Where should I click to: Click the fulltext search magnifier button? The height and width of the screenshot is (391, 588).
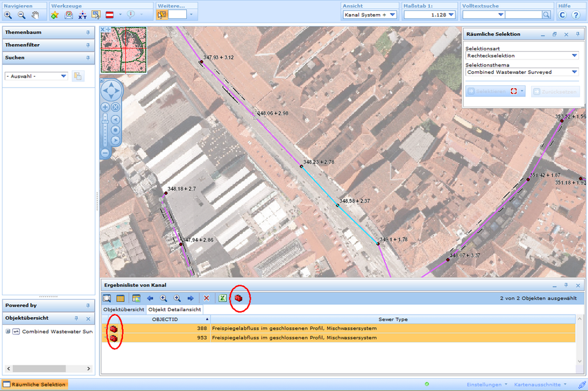tap(547, 15)
